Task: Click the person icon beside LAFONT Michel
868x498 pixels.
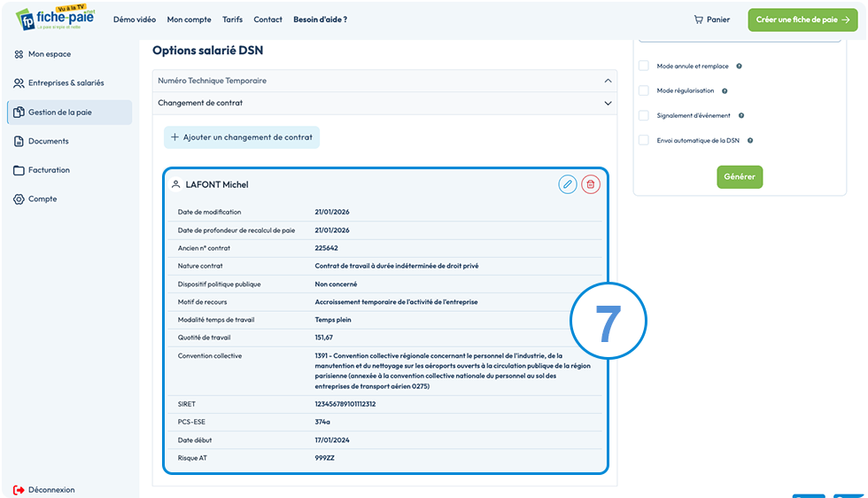Action: [175, 184]
